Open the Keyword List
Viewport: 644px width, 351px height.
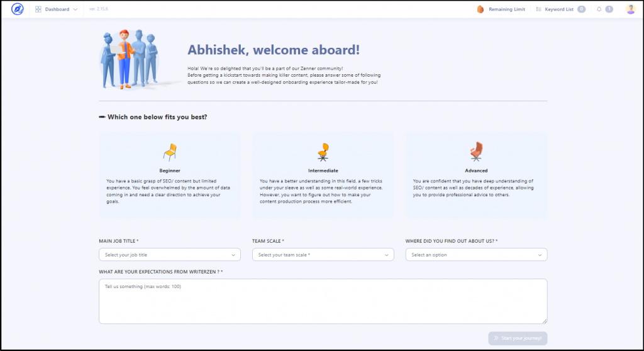point(560,9)
